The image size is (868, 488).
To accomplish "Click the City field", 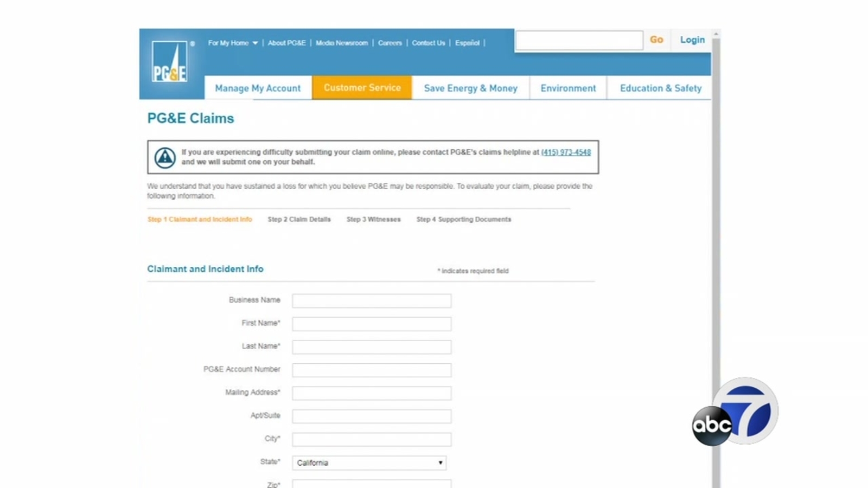I will click(372, 439).
